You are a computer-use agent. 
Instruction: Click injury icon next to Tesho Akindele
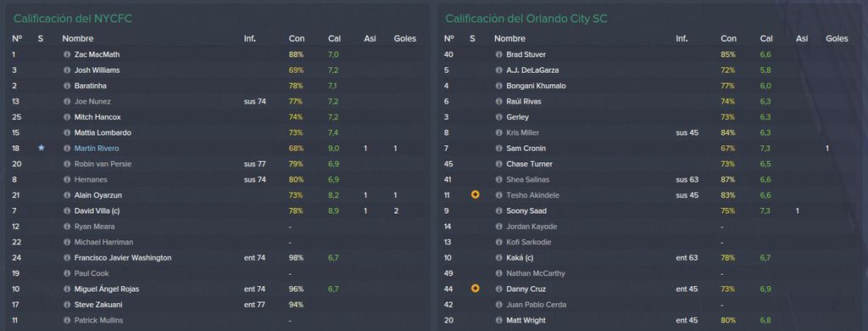coord(475,195)
